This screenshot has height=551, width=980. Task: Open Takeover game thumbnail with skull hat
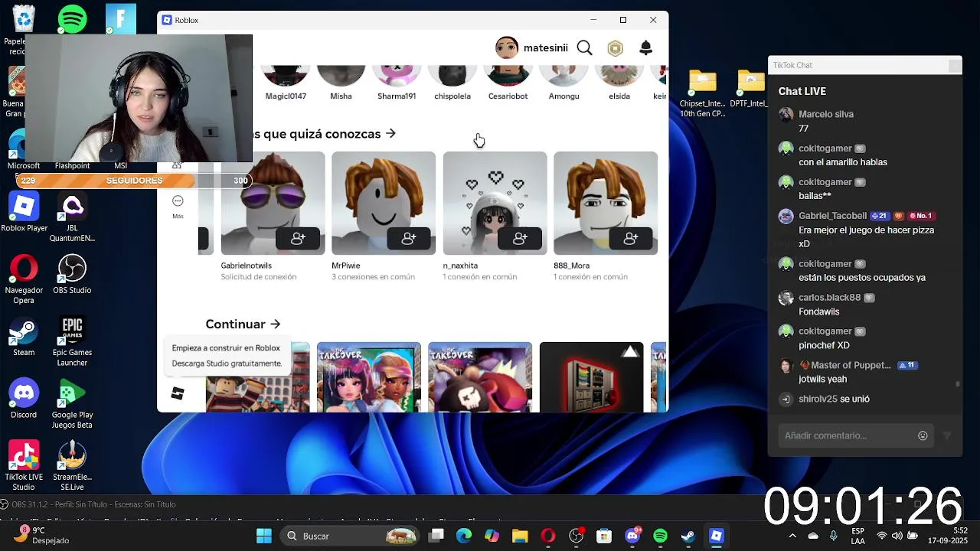[x=480, y=377]
